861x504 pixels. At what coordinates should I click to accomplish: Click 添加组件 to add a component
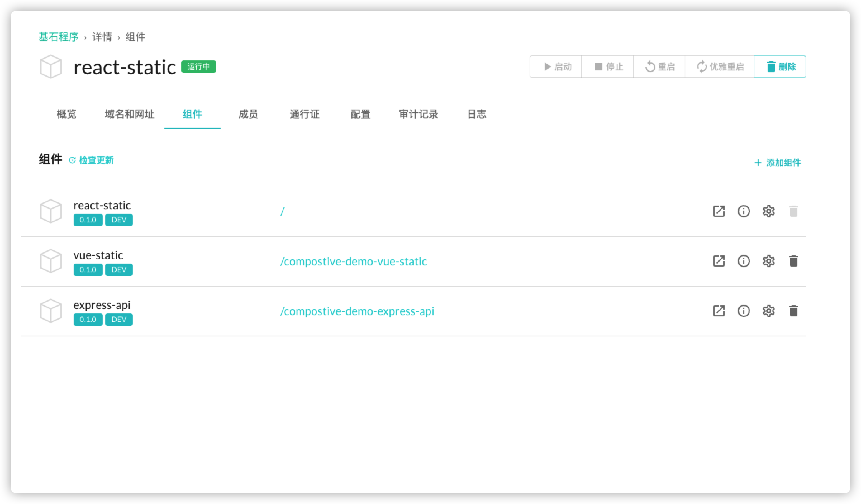tap(778, 163)
